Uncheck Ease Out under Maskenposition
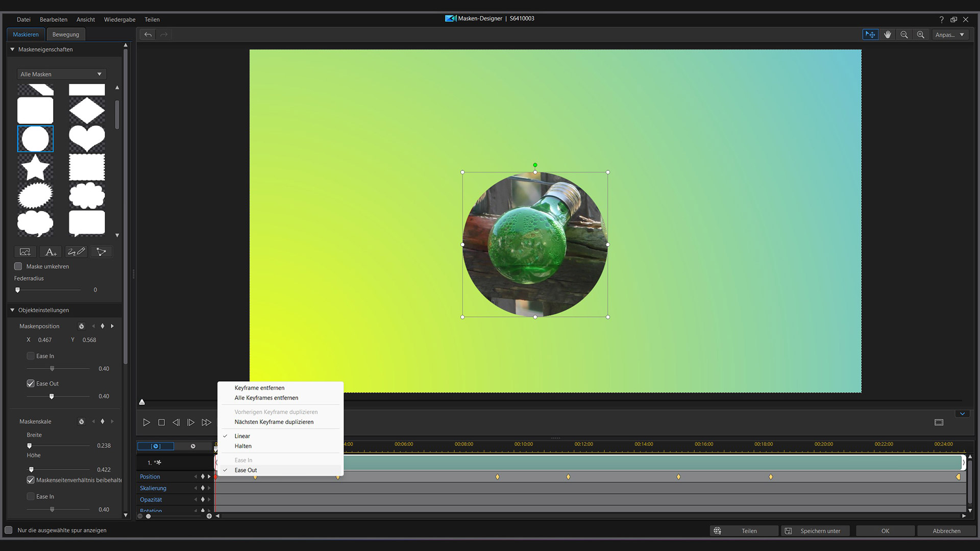The height and width of the screenshot is (551, 980). (x=31, y=384)
